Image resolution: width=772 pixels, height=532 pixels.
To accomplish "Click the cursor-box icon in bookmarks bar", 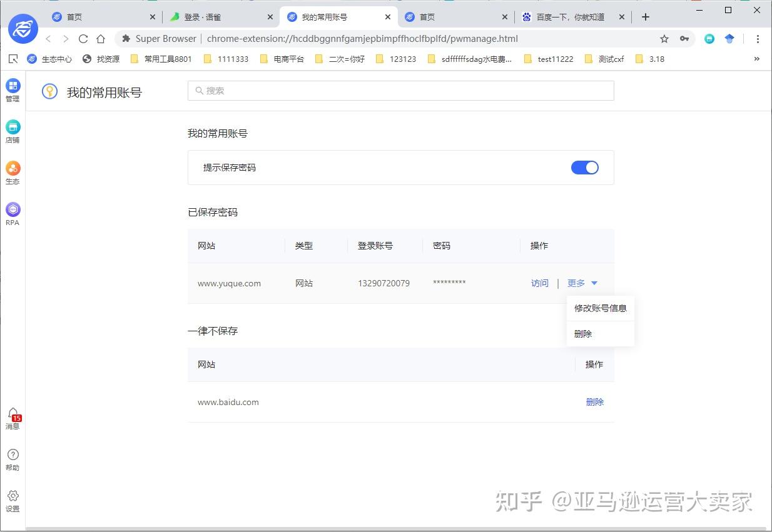I will click(x=13, y=59).
